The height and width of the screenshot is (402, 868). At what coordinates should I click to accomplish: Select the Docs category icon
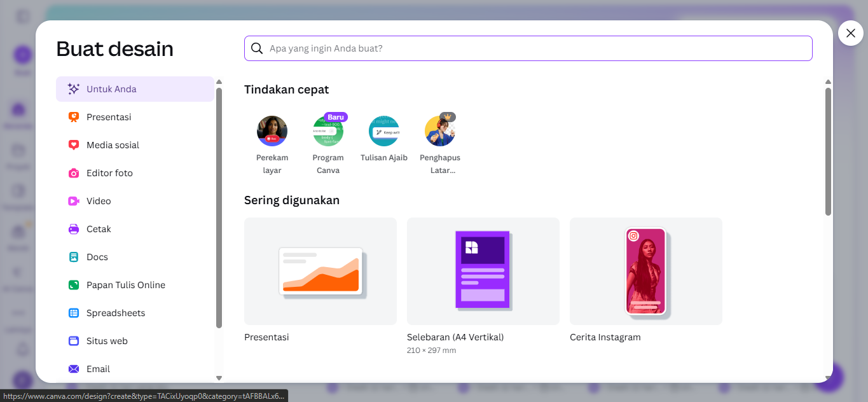74,257
